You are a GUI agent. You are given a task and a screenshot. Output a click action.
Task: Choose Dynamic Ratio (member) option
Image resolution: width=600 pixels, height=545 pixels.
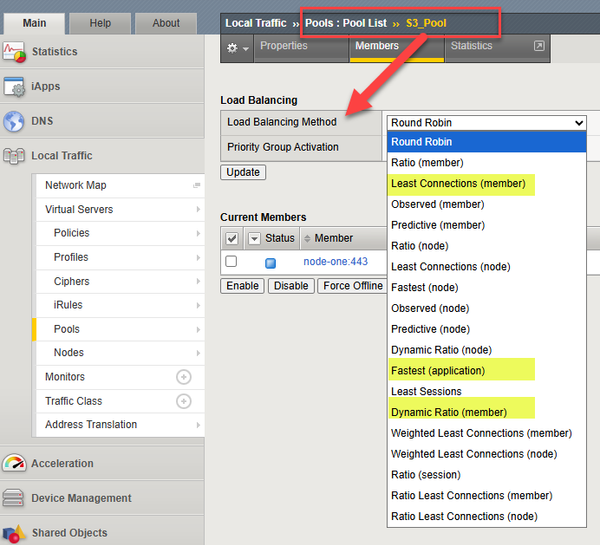486,412
